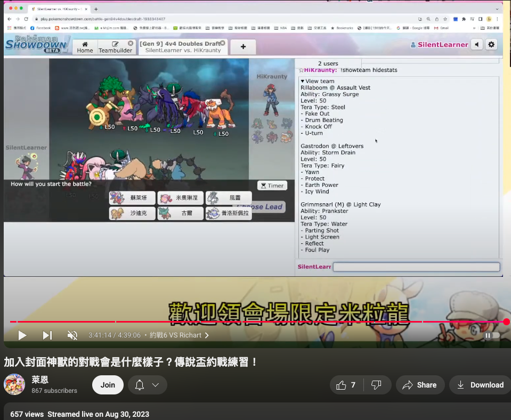Screen dimensions: 511x420
Task: Click the plus button to add room
Action: coord(243,47)
